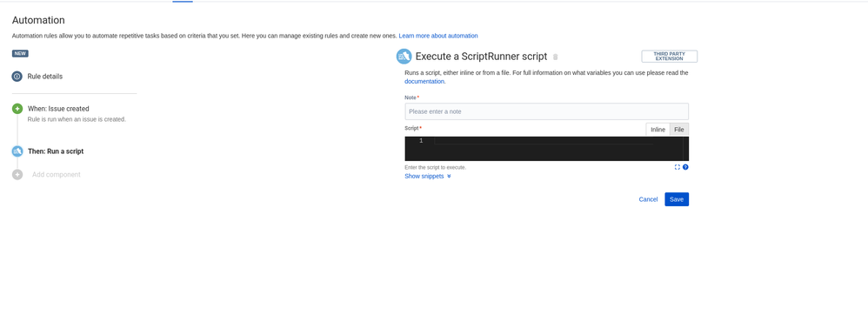Expand the script editor to fullscreen

(x=677, y=167)
